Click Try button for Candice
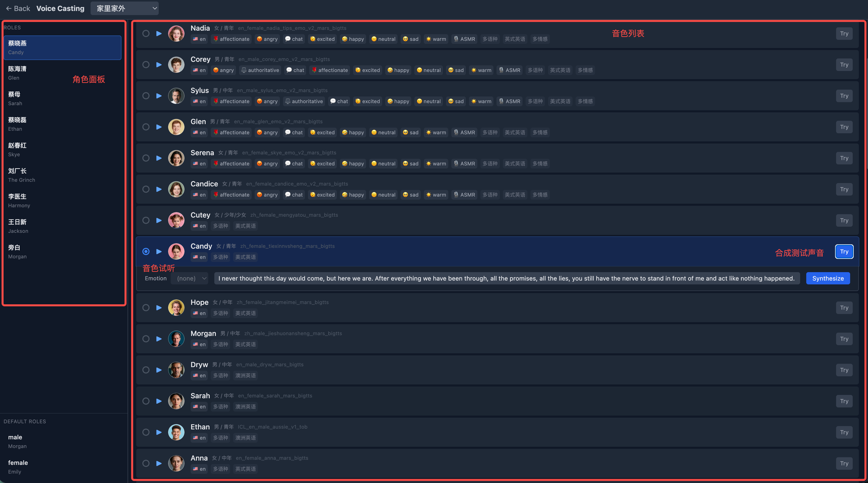 [844, 189]
